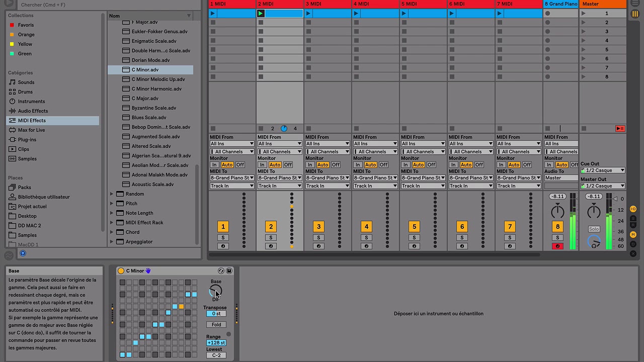This screenshot has width=644, height=362.
Task: Select Dorian Mode.adv preset
Action: coord(150,60)
